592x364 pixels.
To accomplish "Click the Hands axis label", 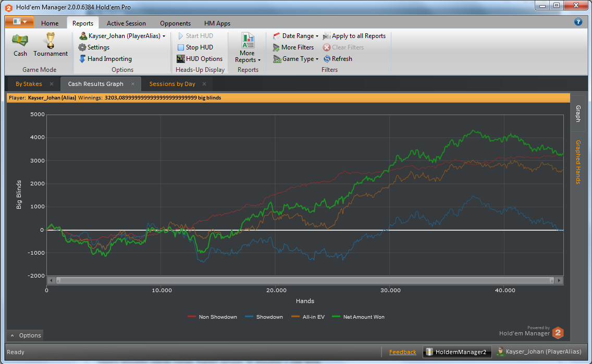I will [305, 301].
